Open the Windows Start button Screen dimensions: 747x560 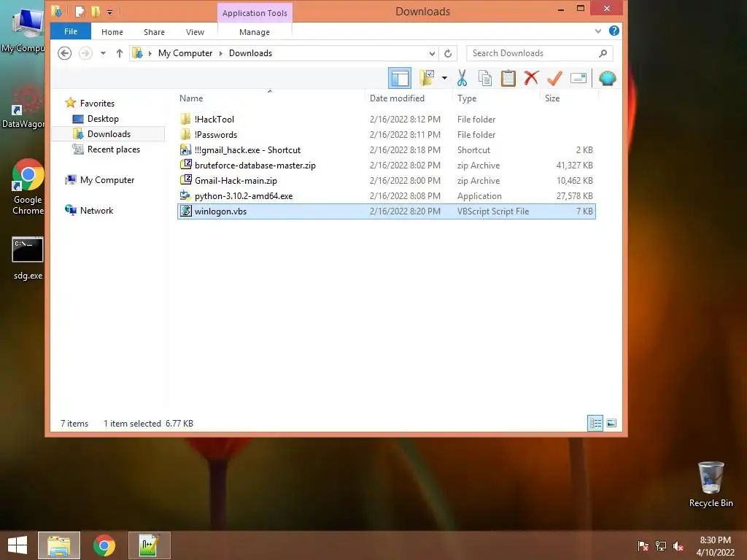pos(18,545)
